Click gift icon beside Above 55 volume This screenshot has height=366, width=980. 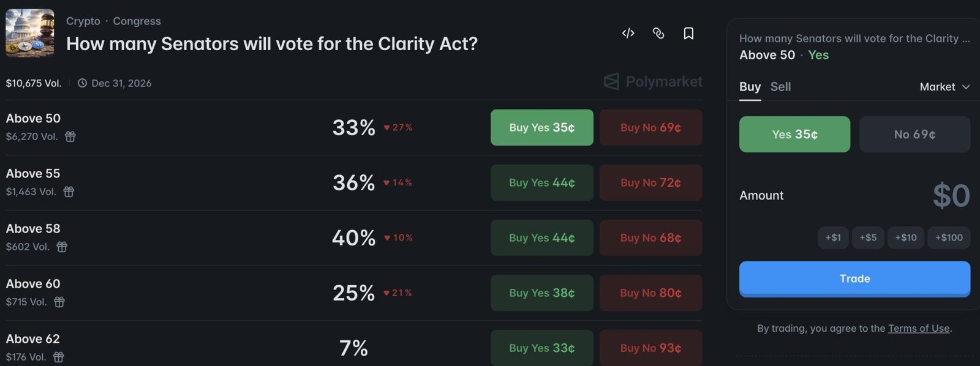tap(69, 192)
